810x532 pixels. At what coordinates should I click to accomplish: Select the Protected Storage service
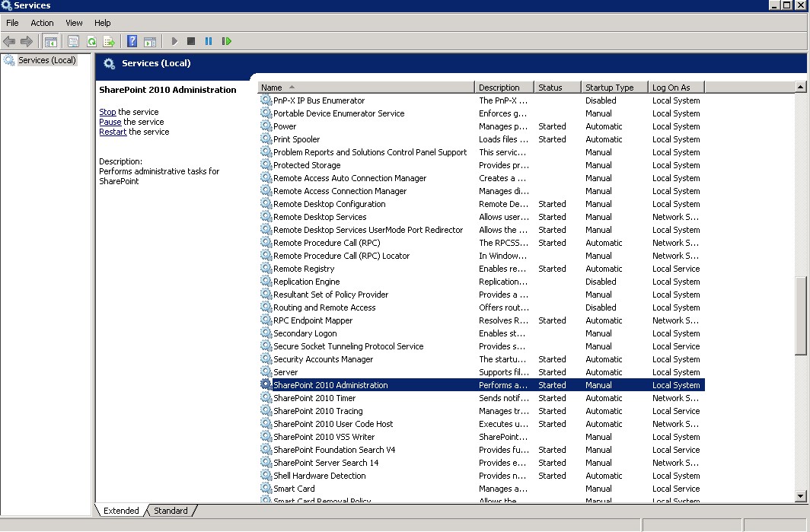tap(481, 164)
